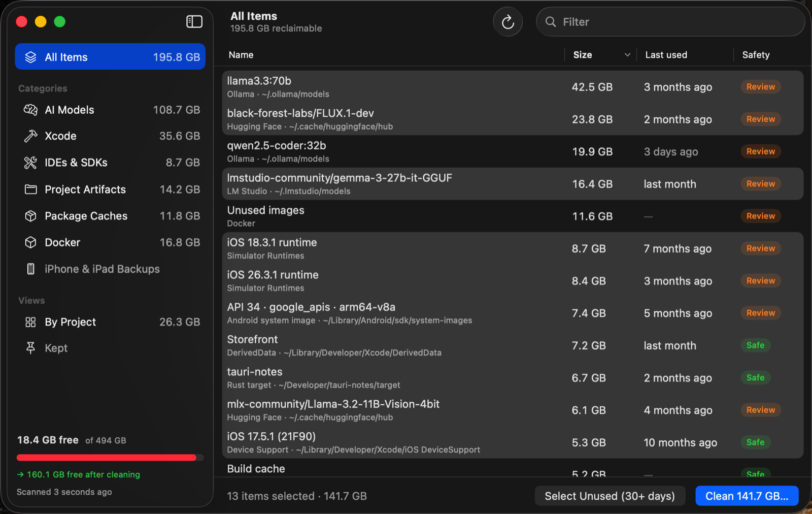812x514 pixels.
Task: Click the Project Artifacts folder icon
Action: [31, 189]
